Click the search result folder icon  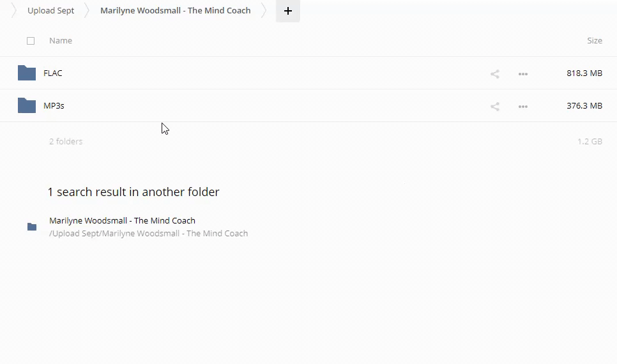click(x=32, y=227)
